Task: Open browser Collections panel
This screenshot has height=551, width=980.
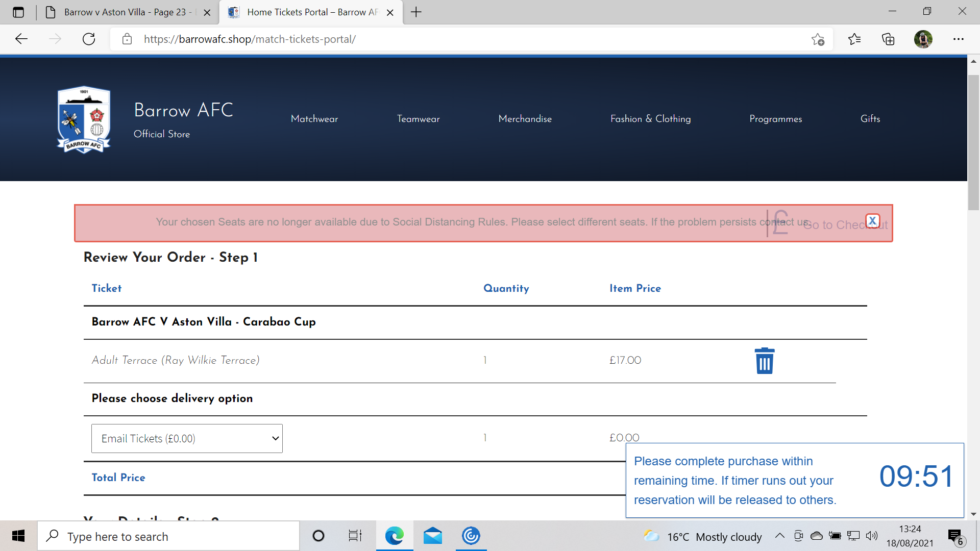Action: pos(888,39)
